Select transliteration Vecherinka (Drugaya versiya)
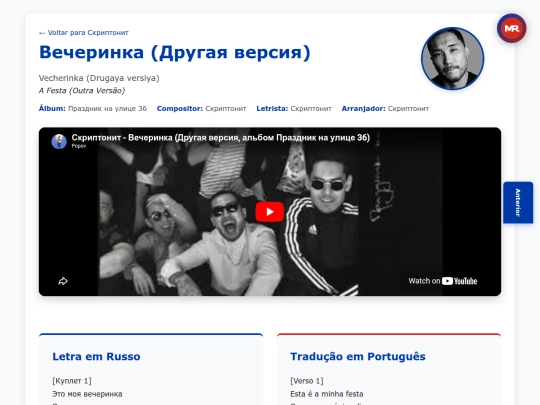Screen dimensions: 540x405 [99, 78]
